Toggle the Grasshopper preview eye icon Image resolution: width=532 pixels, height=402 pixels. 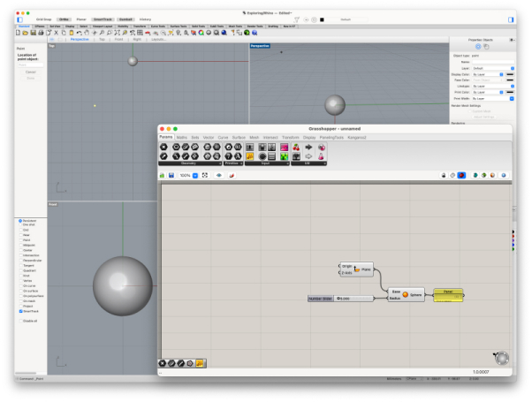[219, 175]
